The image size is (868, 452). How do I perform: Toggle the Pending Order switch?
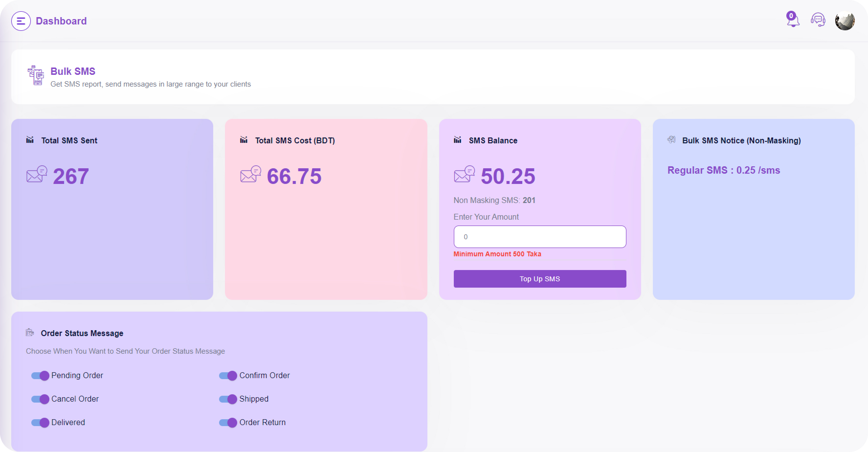(x=40, y=375)
